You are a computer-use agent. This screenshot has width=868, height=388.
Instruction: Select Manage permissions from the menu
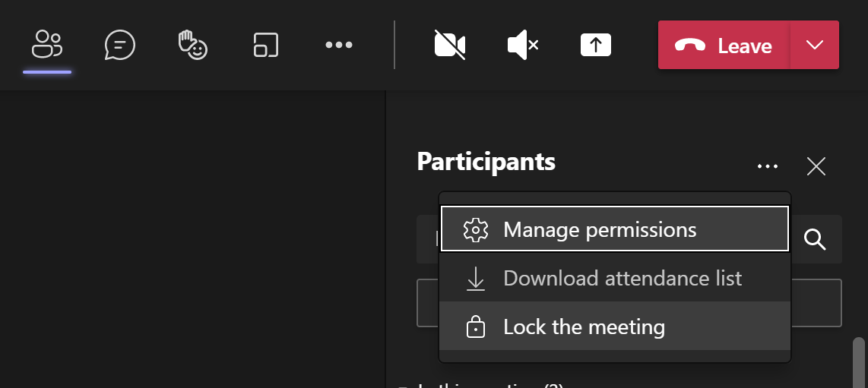click(614, 229)
